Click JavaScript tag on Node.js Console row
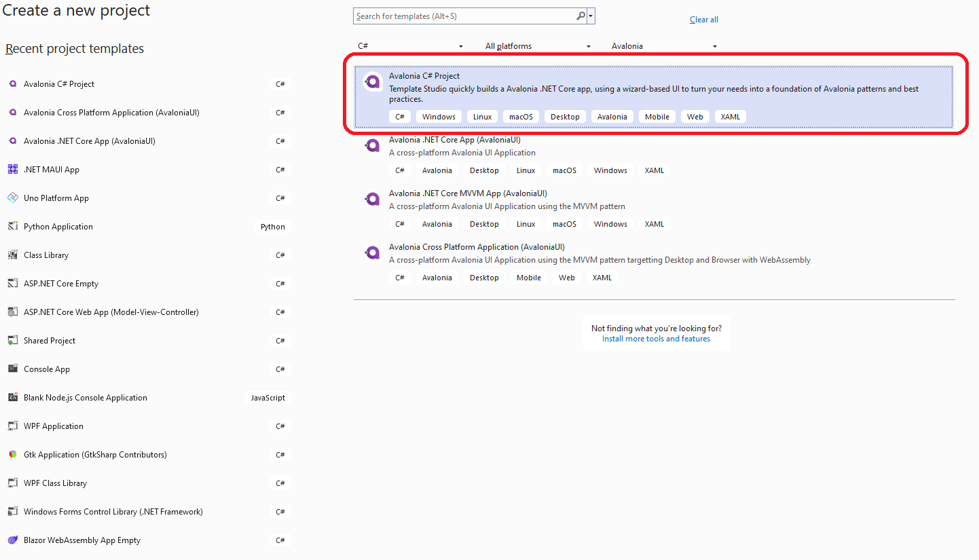Screen dimensions: 979x560 pyautogui.click(x=268, y=398)
